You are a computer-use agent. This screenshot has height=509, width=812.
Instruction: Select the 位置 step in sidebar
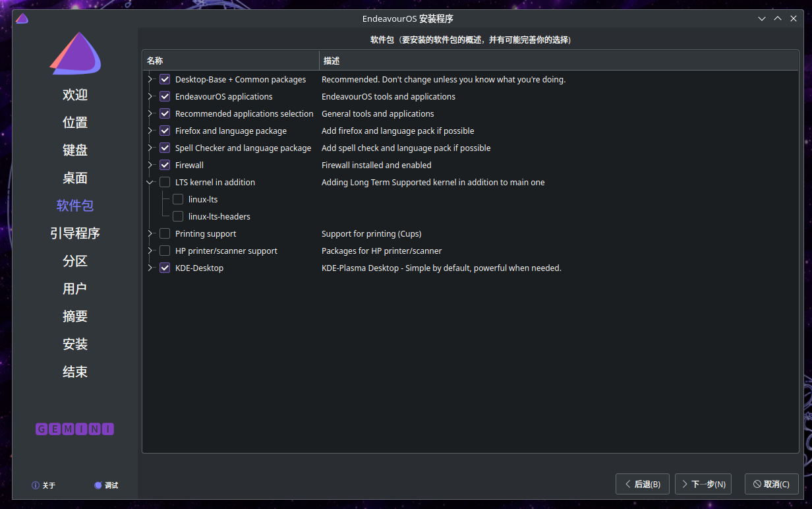[x=75, y=123]
